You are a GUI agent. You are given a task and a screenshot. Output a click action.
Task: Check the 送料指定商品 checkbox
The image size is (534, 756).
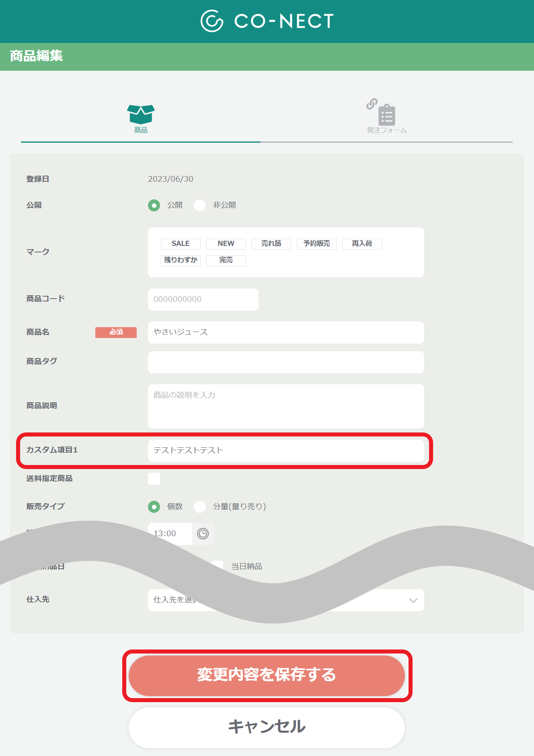coord(154,479)
